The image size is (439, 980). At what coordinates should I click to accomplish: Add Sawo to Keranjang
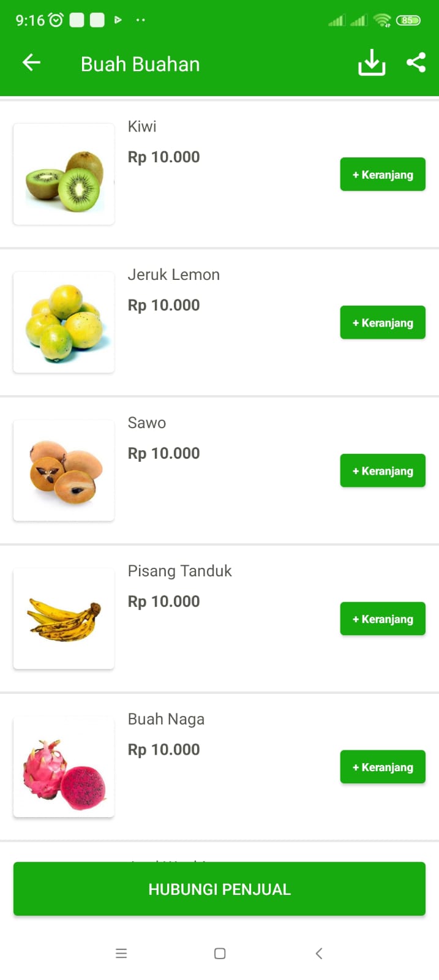(383, 471)
